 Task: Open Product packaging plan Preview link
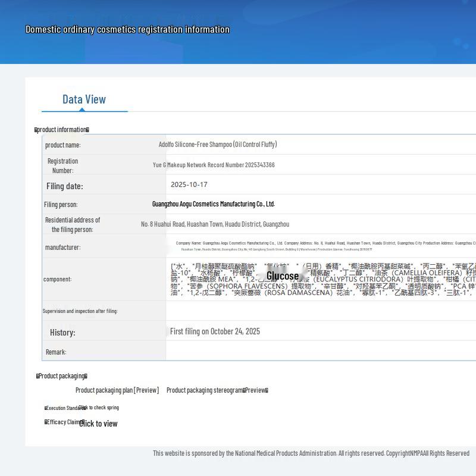(117, 390)
